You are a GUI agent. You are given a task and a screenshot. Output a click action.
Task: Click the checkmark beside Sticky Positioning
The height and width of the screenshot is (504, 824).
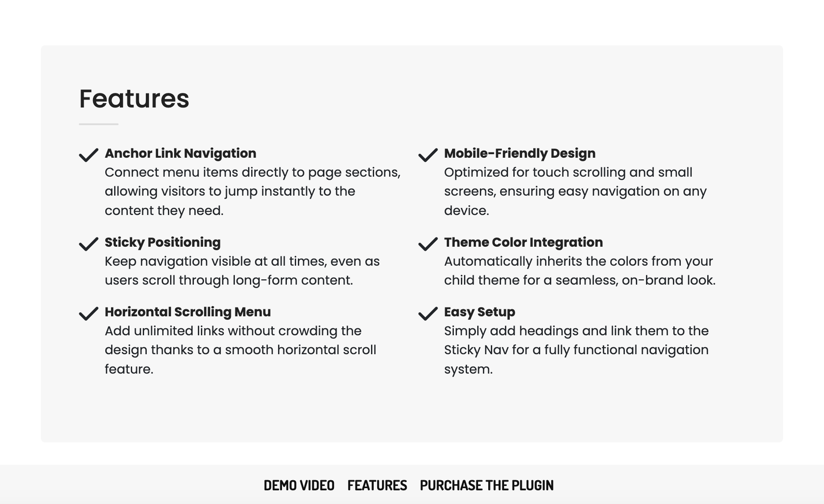pyautogui.click(x=89, y=244)
